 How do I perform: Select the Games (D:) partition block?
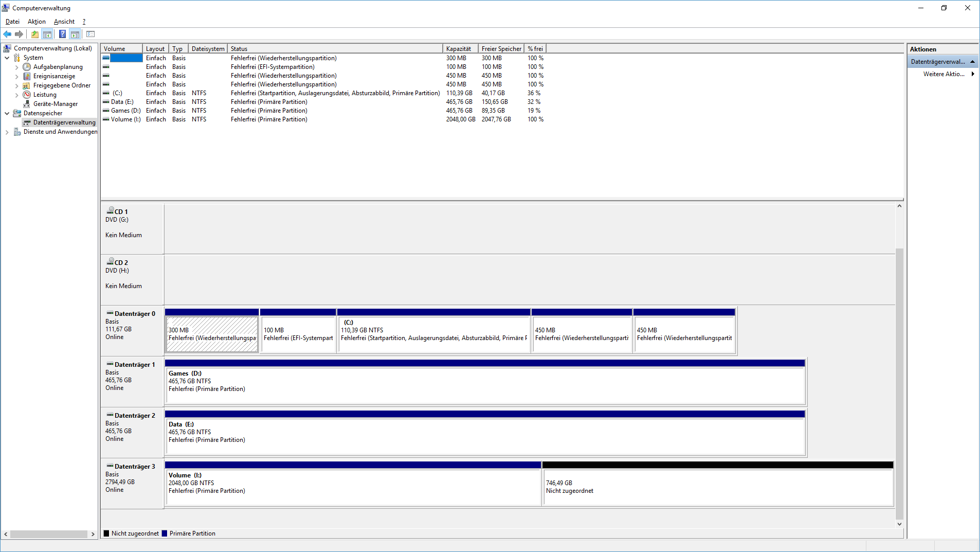click(485, 382)
